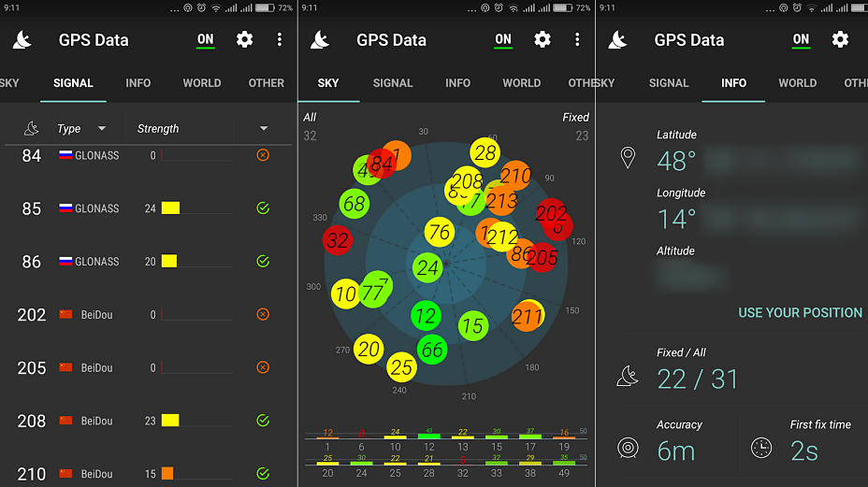Viewport: 868px width, 487px height.
Task: Click the fixed check icon for satellite 85
Action: click(x=263, y=208)
